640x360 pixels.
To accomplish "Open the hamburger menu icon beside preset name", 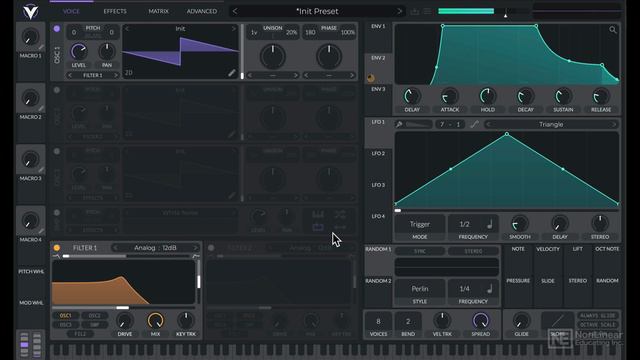I will (x=427, y=11).
